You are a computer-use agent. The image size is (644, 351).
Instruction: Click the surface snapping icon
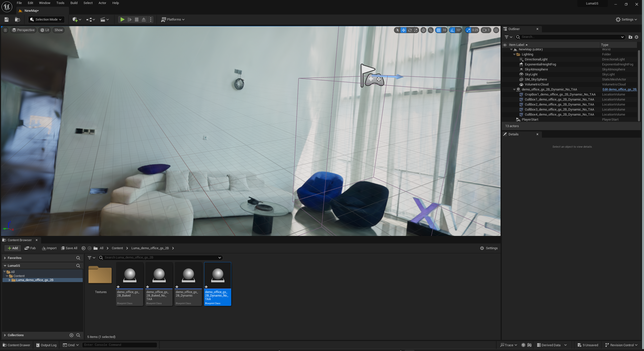point(431,30)
